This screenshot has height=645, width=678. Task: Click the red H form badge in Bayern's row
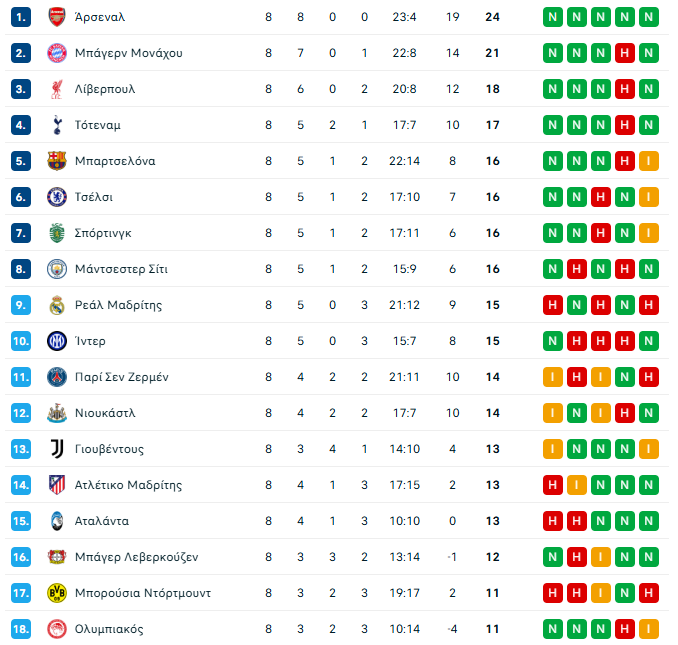click(625, 53)
